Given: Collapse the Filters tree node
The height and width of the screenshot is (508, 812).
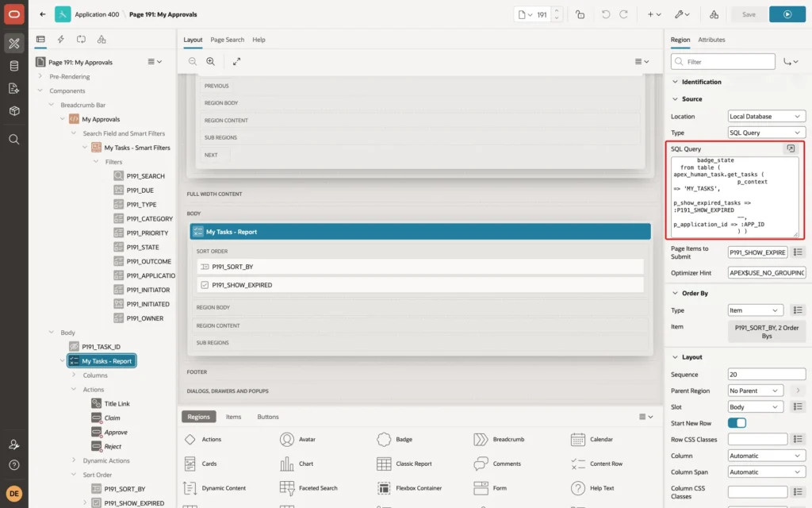Looking at the screenshot, I should coord(96,162).
